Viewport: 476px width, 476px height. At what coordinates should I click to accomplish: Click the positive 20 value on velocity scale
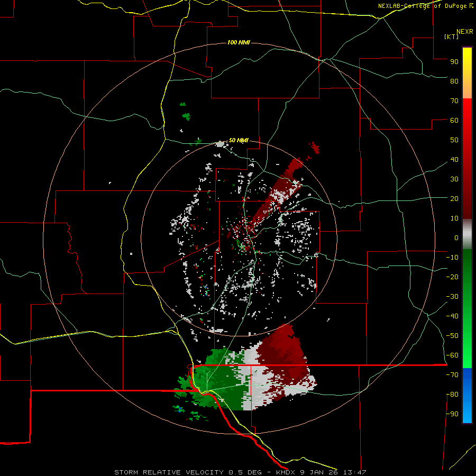(x=454, y=198)
